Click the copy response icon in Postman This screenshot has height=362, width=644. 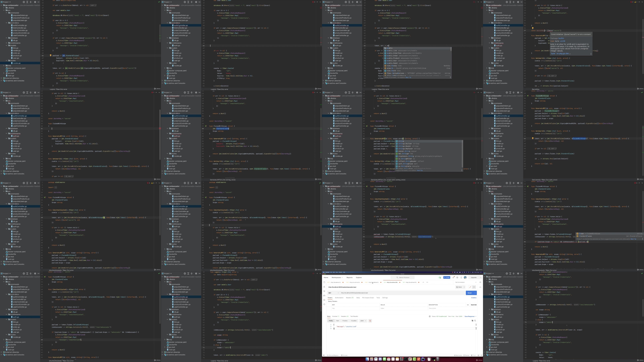(x=473, y=321)
